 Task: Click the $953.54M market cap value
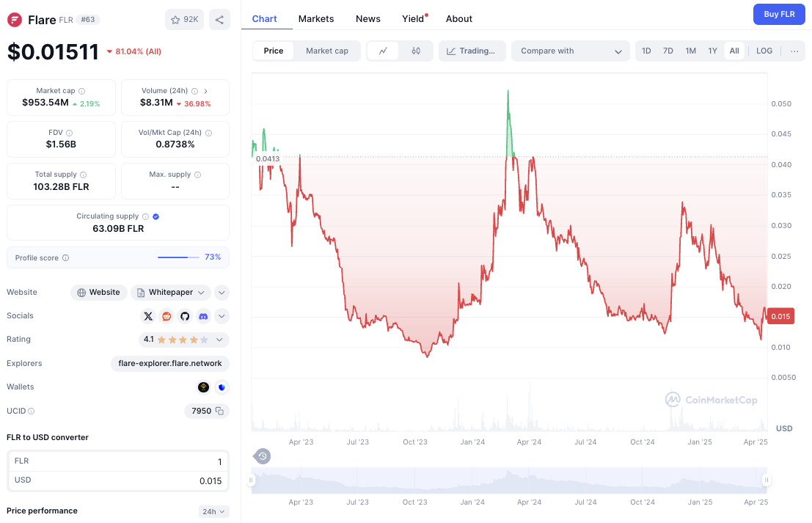pyautogui.click(x=45, y=103)
